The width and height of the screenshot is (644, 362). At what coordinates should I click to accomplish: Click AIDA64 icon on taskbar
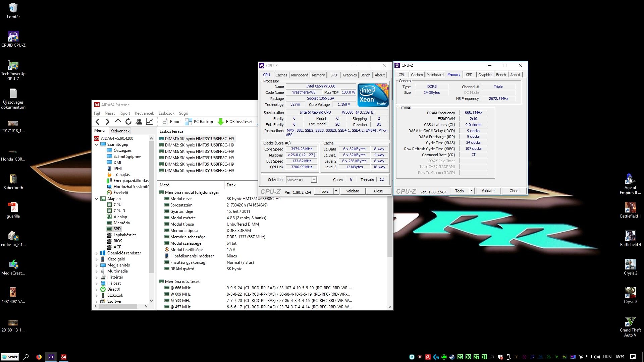[x=64, y=357]
